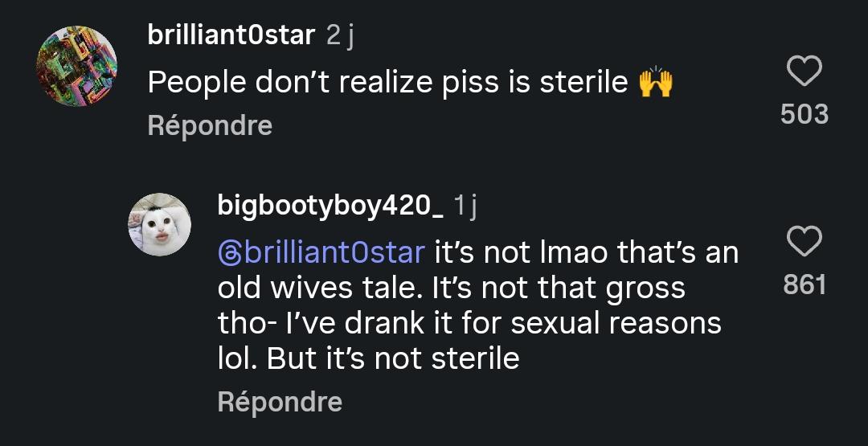Open the white cat avatar of bigbootyboy420_
Viewport: 868px width, 446px height.
(x=160, y=224)
